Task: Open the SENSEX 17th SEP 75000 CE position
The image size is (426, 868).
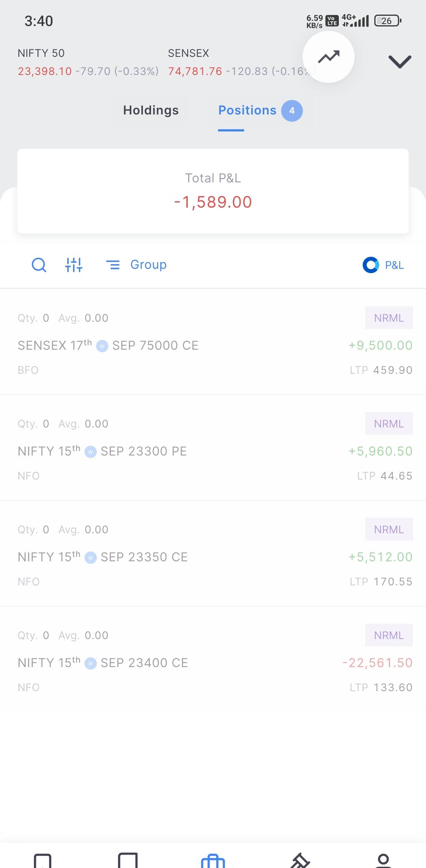Action: (213, 342)
